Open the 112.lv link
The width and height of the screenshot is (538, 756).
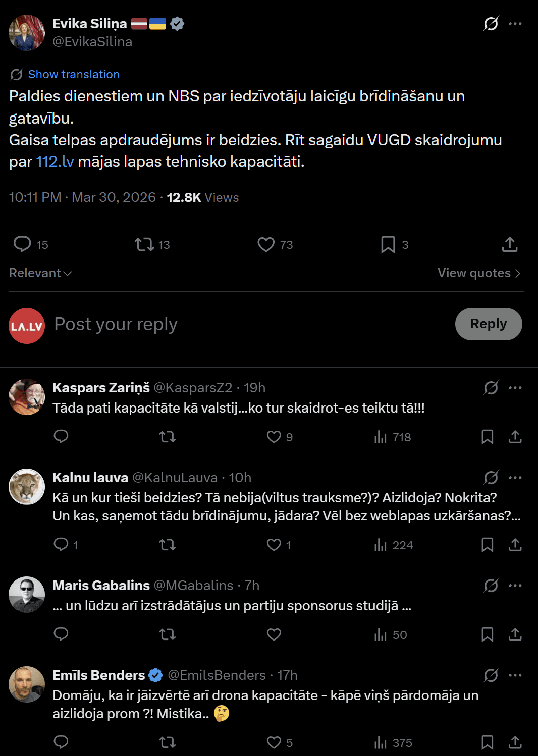point(55,162)
